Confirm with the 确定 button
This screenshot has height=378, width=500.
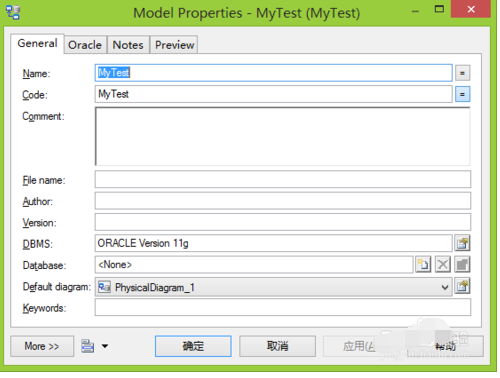click(x=193, y=346)
